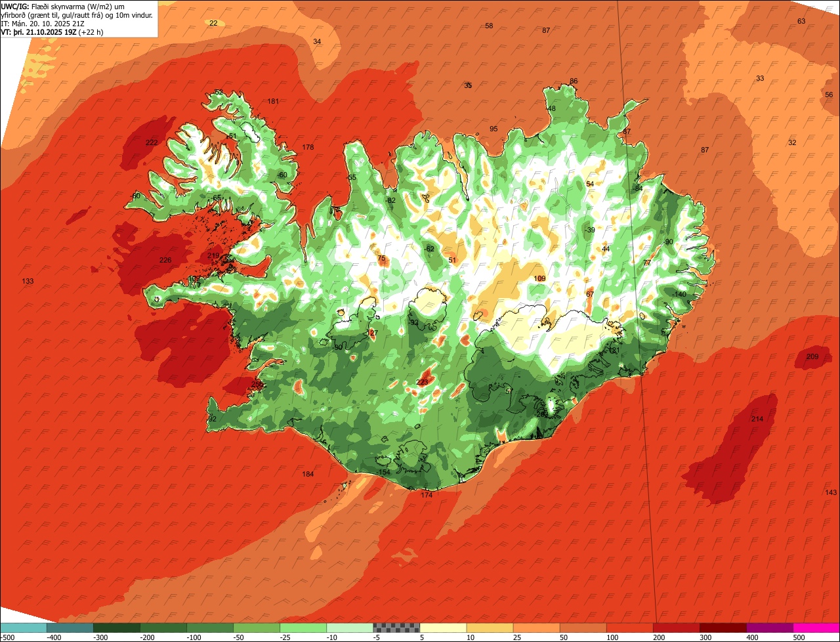Click the value 219 on the map
Image resolution: width=840 pixels, height=642 pixels.
coord(213,255)
